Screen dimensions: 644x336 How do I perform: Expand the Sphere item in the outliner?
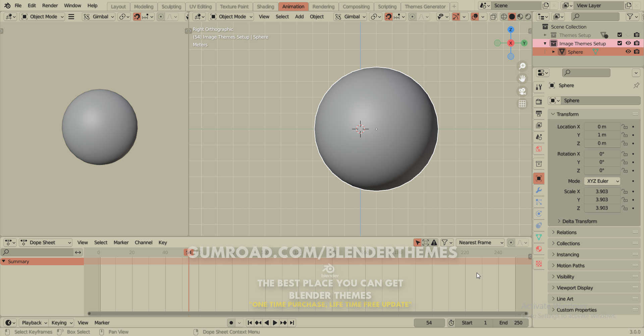553,52
